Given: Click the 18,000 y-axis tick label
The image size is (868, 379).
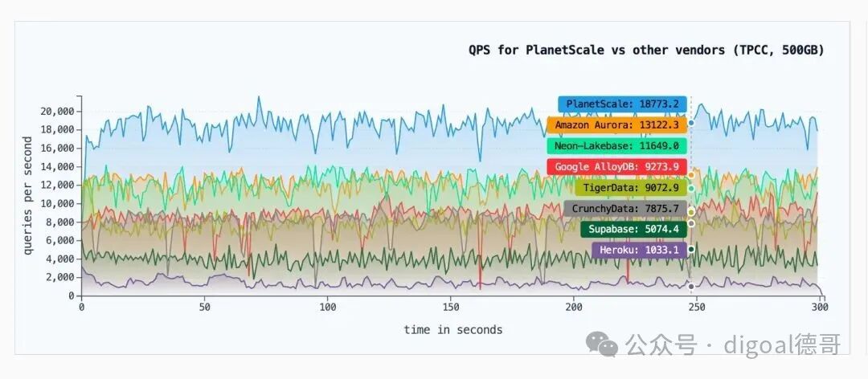Looking at the screenshot, I should coord(58,129).
